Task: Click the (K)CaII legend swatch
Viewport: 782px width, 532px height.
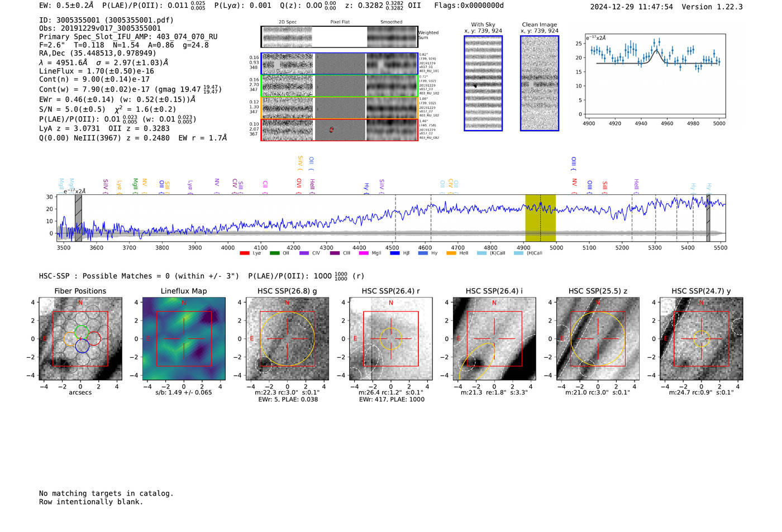Action: pos(481,253)
